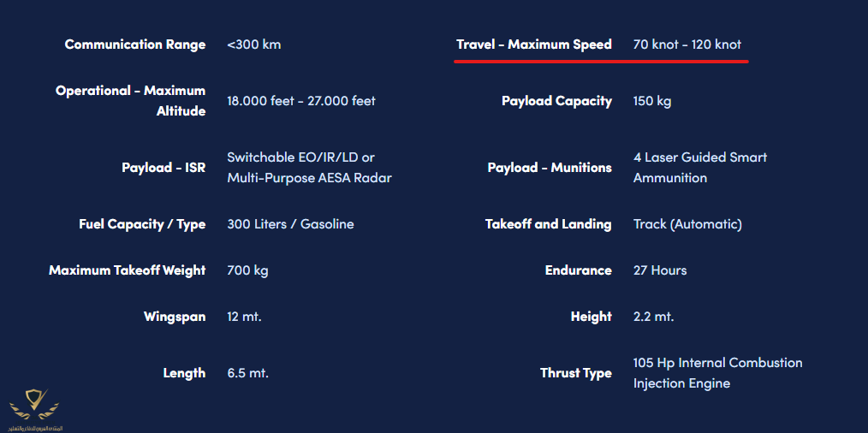Click the Multi-Purpose AESA Radar text

309,178
